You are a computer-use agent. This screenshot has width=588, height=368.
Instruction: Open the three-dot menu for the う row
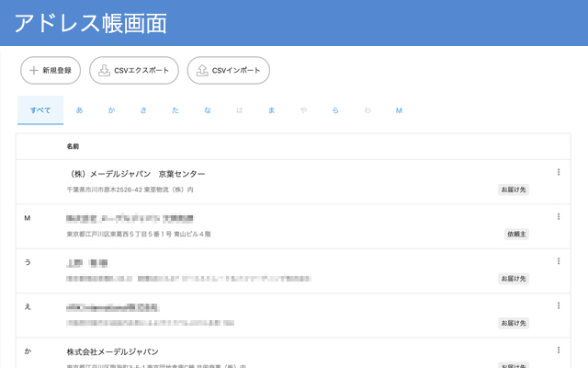click(558, 261)
